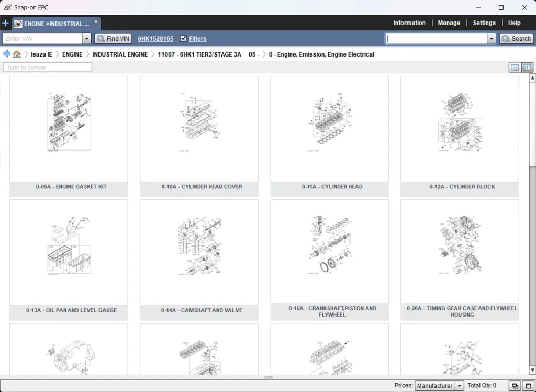Go back using the blue arrow icon
The image size is (536, 392).
[x=6, y=54]
